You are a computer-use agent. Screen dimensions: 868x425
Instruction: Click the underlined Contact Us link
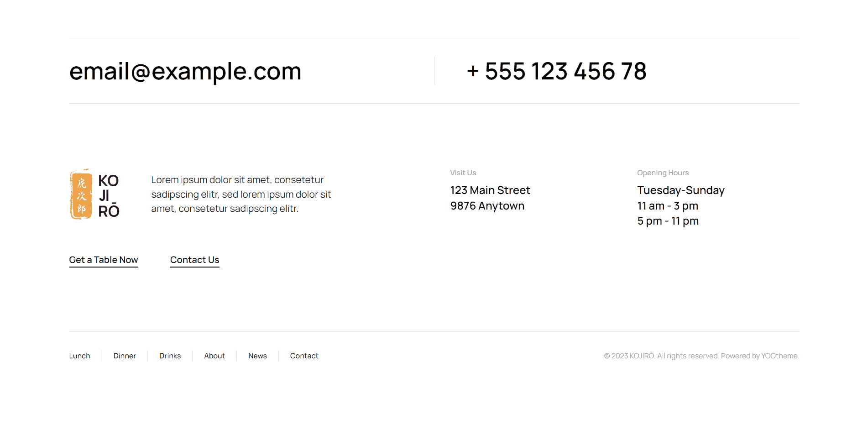click(x=194, y=260)
